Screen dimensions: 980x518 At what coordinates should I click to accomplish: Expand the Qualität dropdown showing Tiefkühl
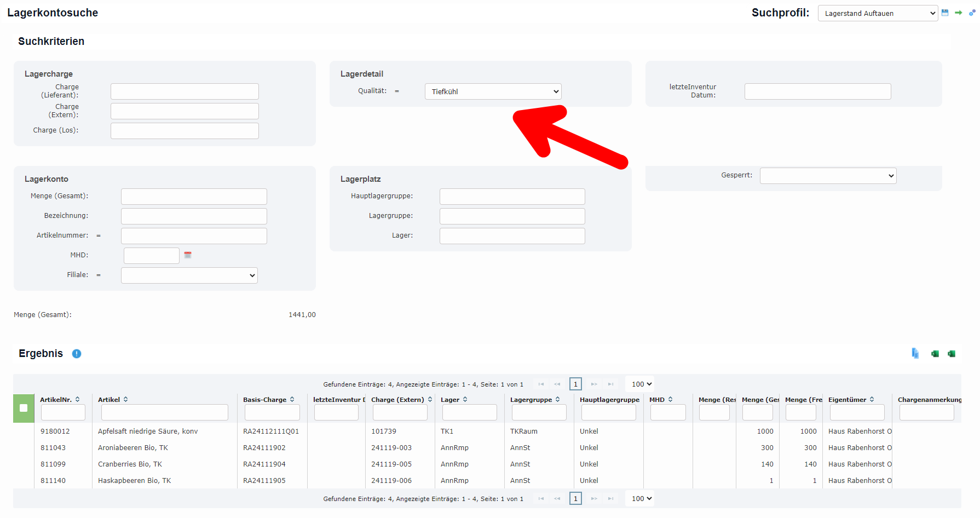click(493, 91)
